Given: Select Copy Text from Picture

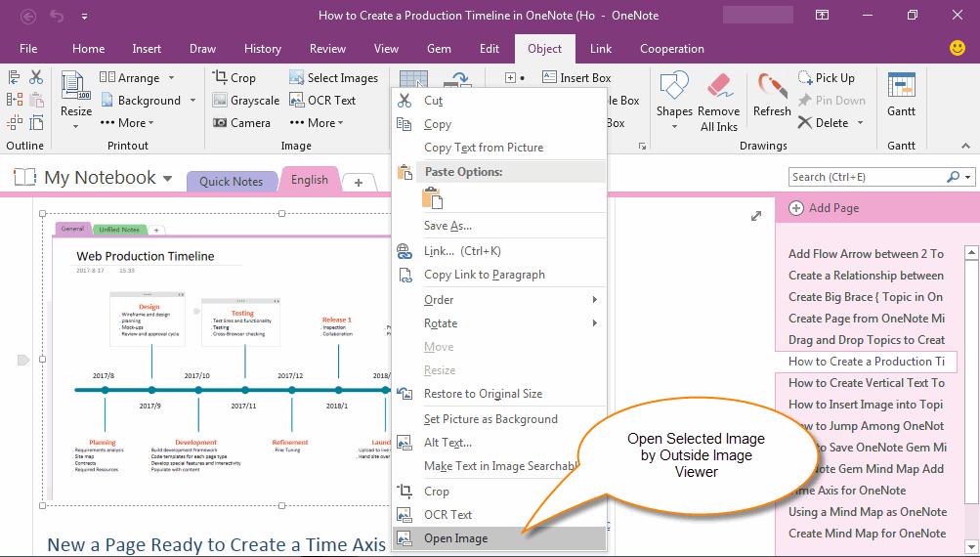Looking at the screenshot, I should (x=498, y=148).
